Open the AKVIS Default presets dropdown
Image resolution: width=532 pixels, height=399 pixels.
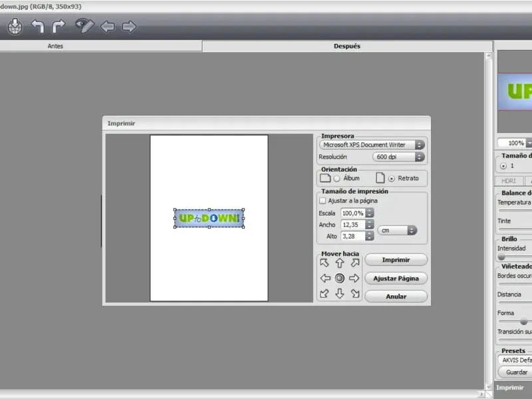point(515,360)
